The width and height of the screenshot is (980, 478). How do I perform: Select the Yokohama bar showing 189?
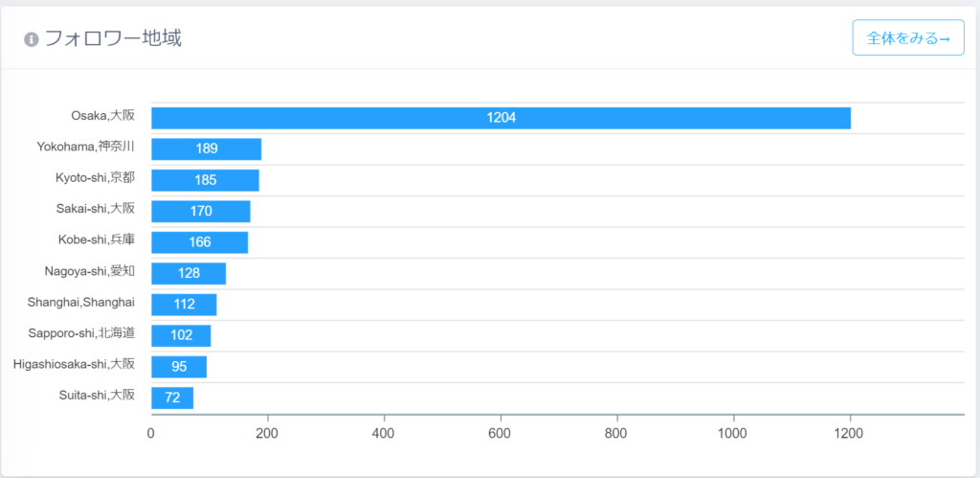click(206, 148)
